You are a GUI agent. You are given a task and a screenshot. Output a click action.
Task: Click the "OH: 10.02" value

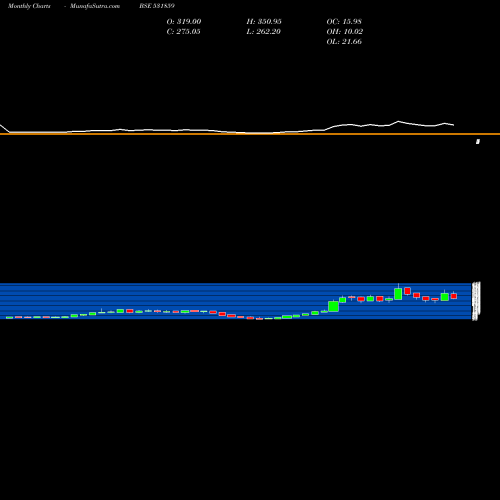[345, 32]
